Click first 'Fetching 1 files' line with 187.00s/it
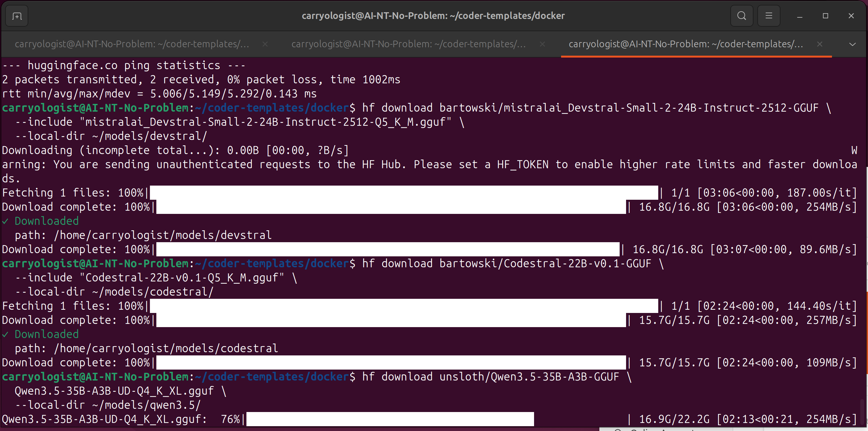 click(x=429, y=192)
